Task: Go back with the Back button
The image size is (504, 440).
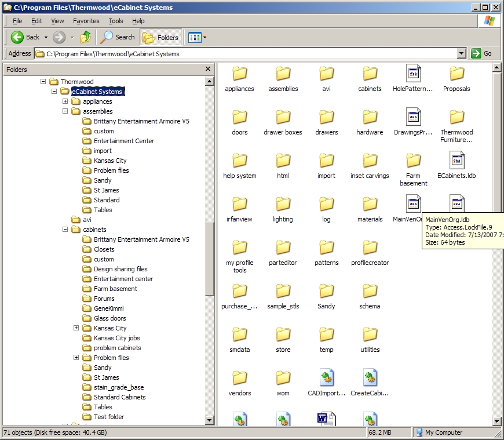Action: pos(25,37)
